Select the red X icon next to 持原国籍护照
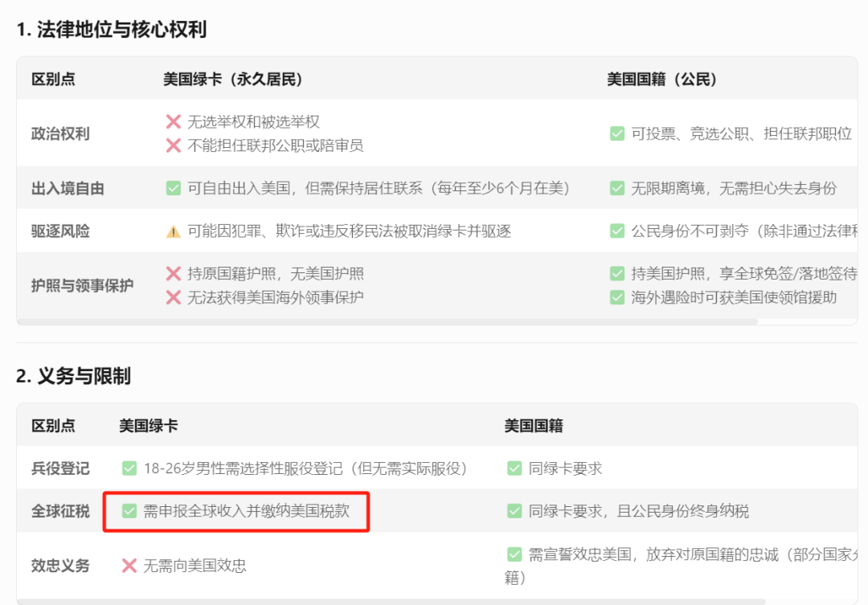This screenshot has height=605, width=868. (x=174, y=273)
